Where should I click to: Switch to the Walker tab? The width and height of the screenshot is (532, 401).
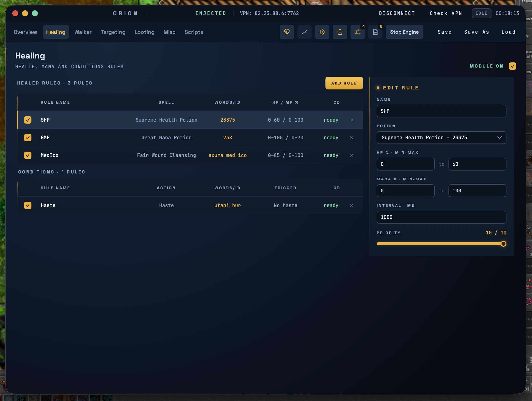click(x=83, y=32)
